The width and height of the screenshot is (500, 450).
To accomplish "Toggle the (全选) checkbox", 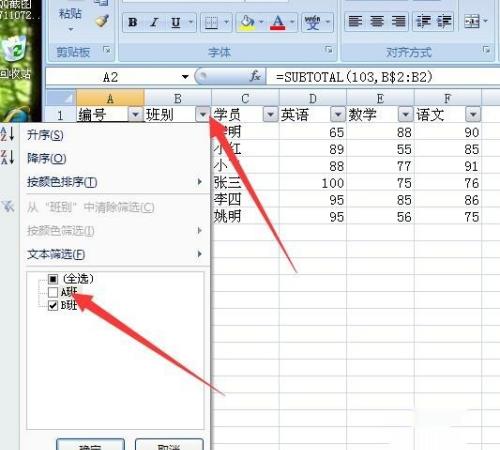I will [x=53, y=278].
